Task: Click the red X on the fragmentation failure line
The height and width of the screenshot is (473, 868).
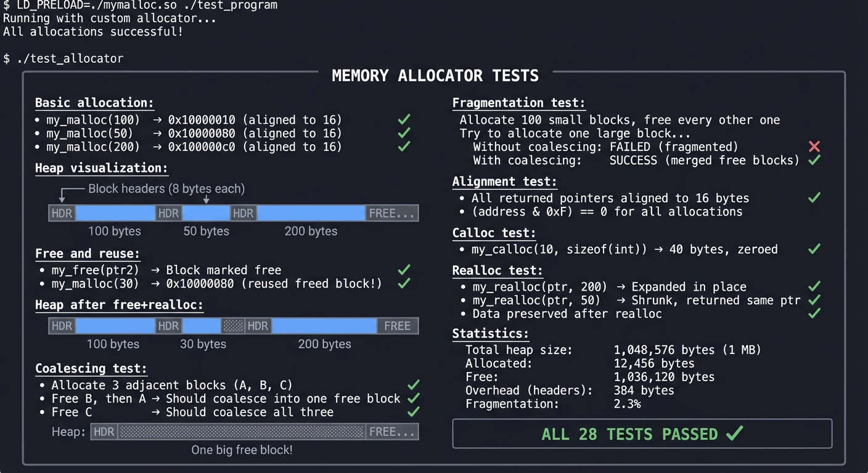Action: pyautogui.click(x=814, y=147)
